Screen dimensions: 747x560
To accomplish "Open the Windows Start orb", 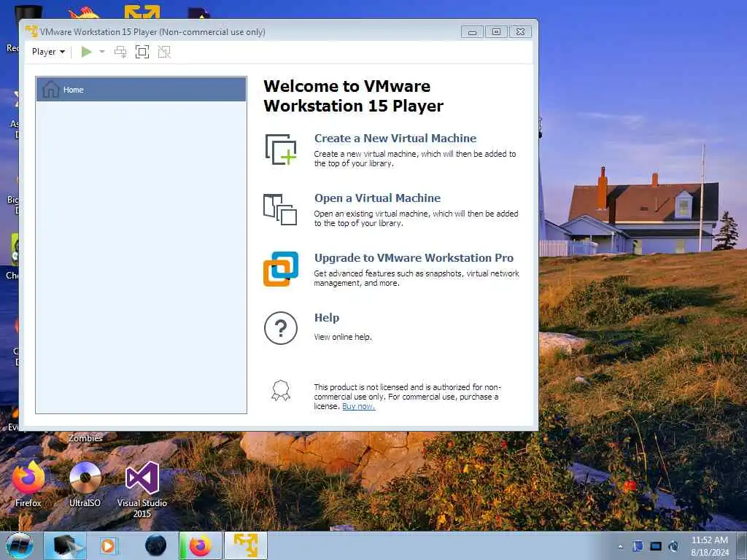I will [x=20, y=545].
